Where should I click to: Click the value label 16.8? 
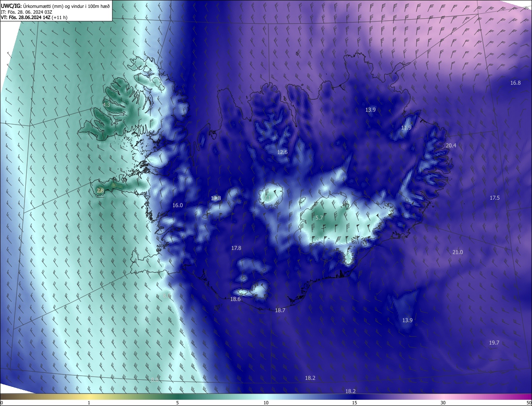515,83
